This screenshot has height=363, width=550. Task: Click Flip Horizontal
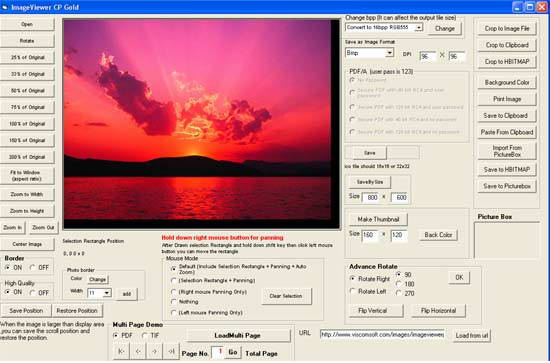tap(438, 311)
